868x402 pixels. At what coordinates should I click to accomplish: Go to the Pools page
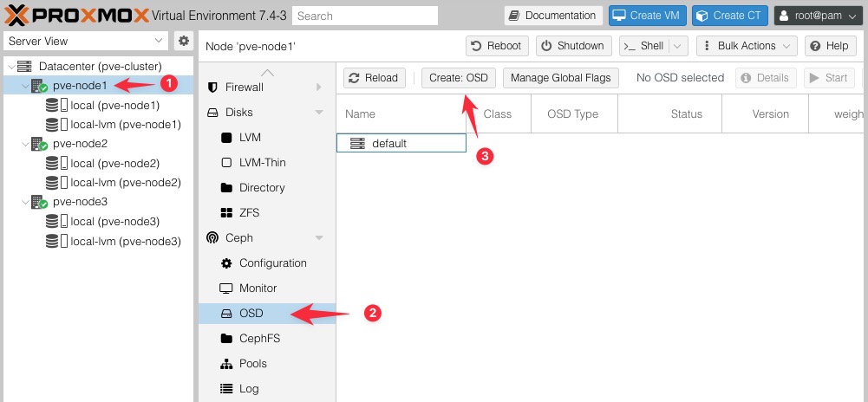coord(267,364)
